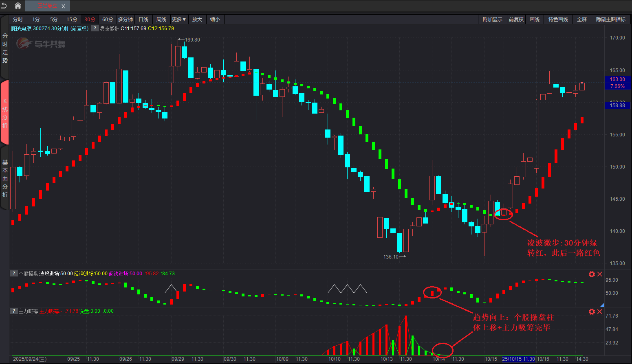Image resolution: width=632 pixels, height=364 pixels.
Task: Click the highlighted 25/10/15 11:30 time marker
Action: 518,359
